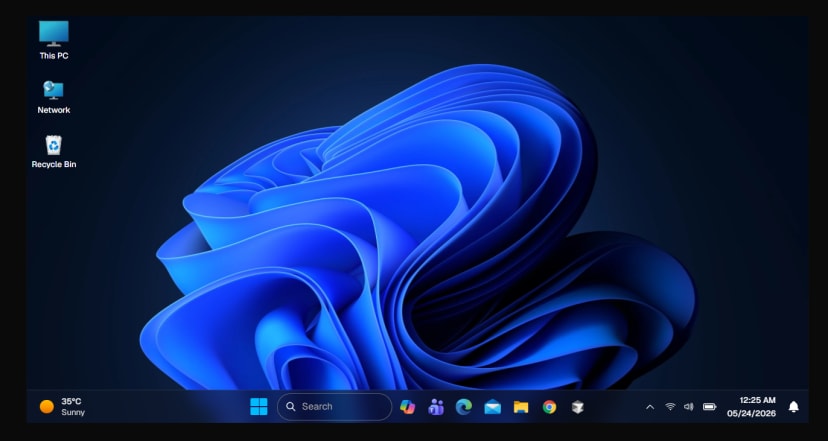Image resolution: width=828 pixels, height=441 pixels.
Task: Open Wi-Fi network settings
Action: coord(670,407)
